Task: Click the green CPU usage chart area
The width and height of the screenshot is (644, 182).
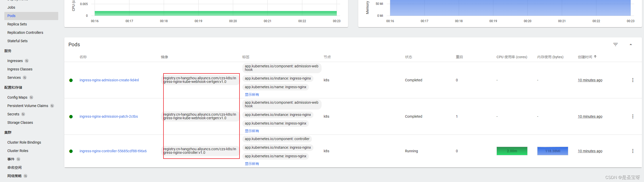Action: 216,13
